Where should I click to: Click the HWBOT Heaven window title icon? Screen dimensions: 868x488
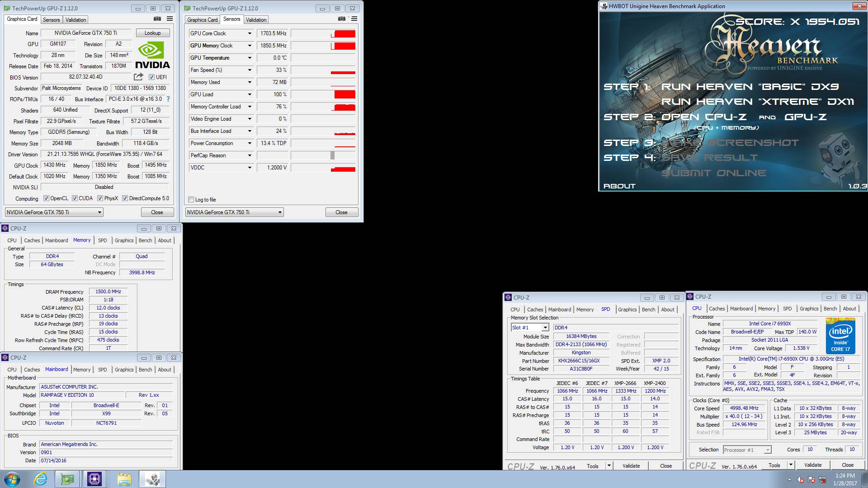(604, 6)
